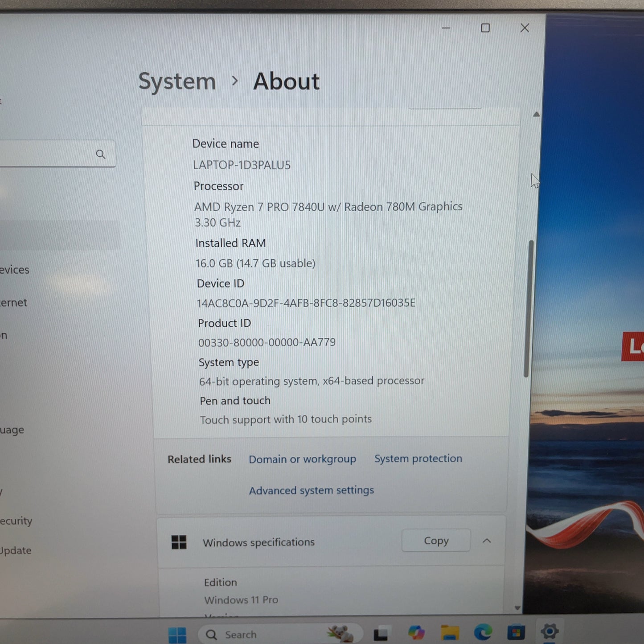Focus the Settings search field

coord(57,154)
